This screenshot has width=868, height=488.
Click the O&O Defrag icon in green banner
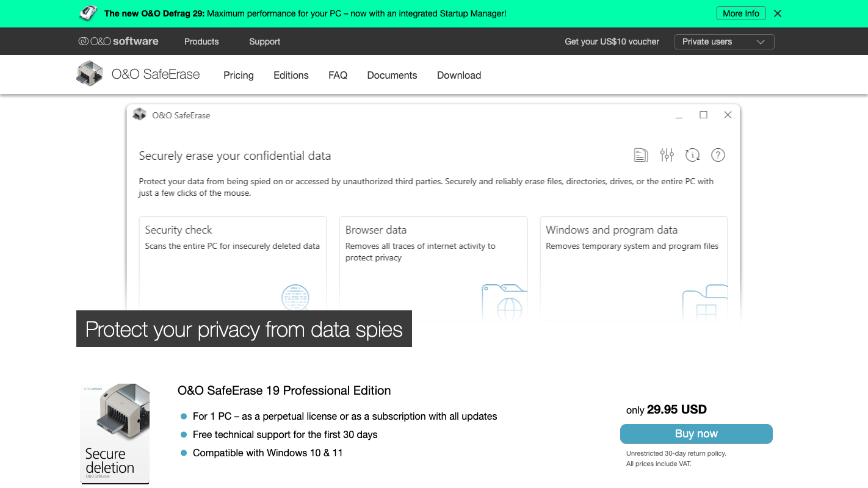89,13
